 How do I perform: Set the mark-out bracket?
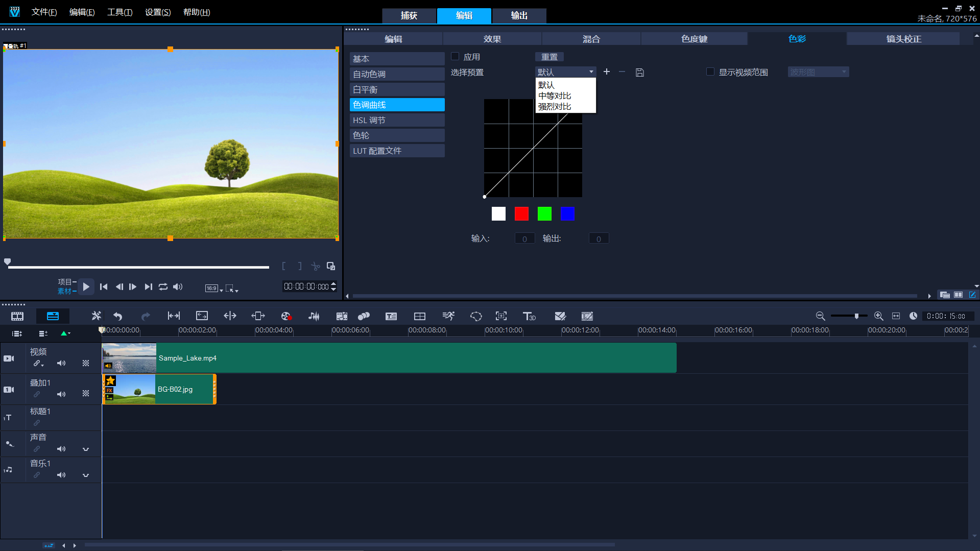coord(300,266)
